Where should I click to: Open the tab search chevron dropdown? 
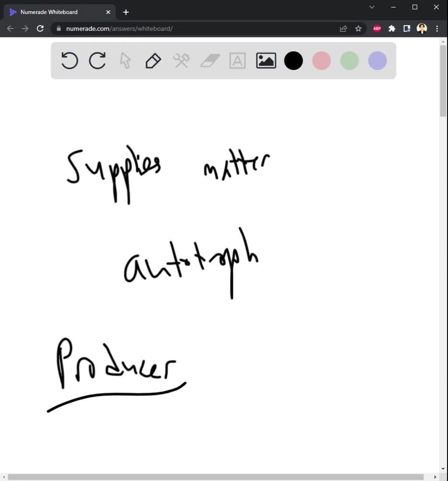pos(371,7)
